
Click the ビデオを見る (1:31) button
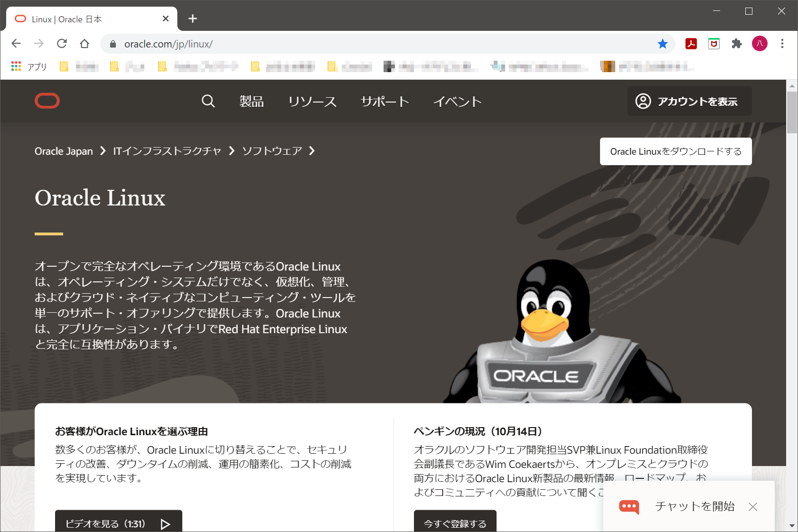click(x=119, y=521)
